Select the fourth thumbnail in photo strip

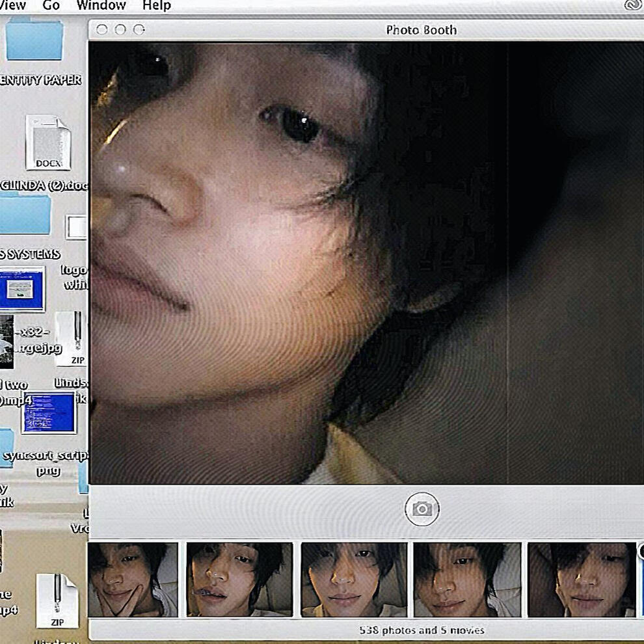(x=467, y=580)
